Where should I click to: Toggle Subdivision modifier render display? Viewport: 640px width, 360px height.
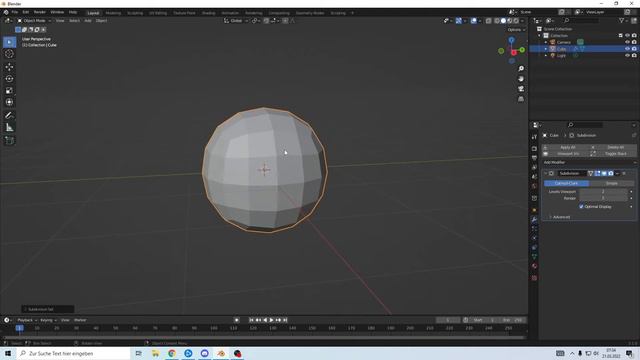611,173
